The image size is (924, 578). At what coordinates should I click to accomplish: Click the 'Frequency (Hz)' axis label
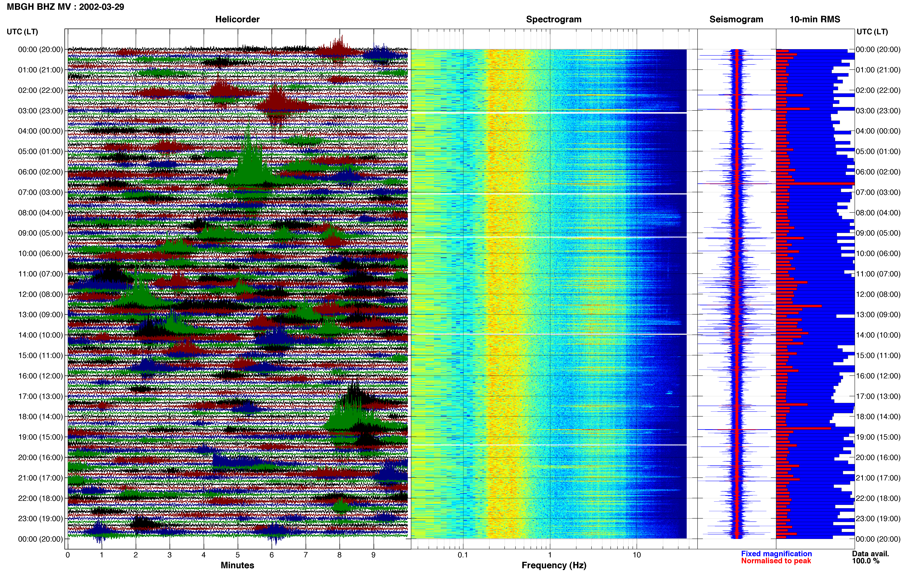tap(554, 565)
